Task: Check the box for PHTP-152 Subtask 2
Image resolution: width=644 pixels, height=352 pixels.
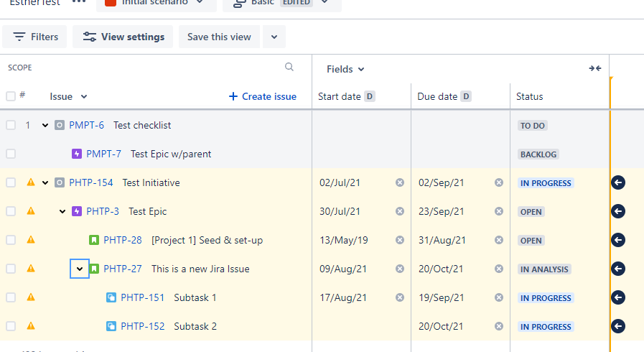Action: (11, 327)
